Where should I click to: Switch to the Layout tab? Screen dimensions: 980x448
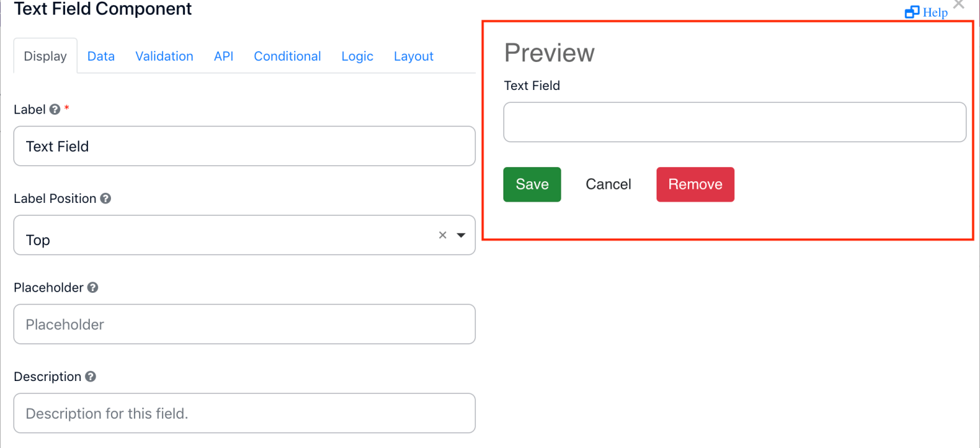[x=413, y=56]
